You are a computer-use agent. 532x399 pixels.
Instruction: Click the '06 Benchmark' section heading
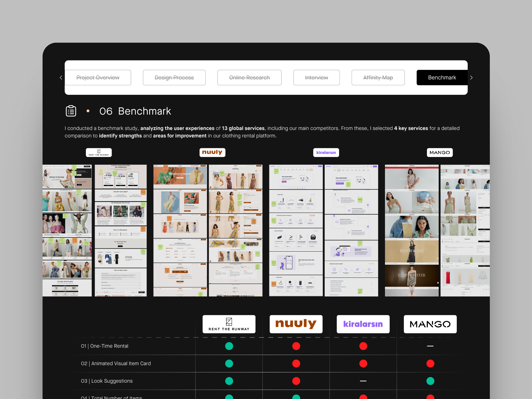(135, 111)
